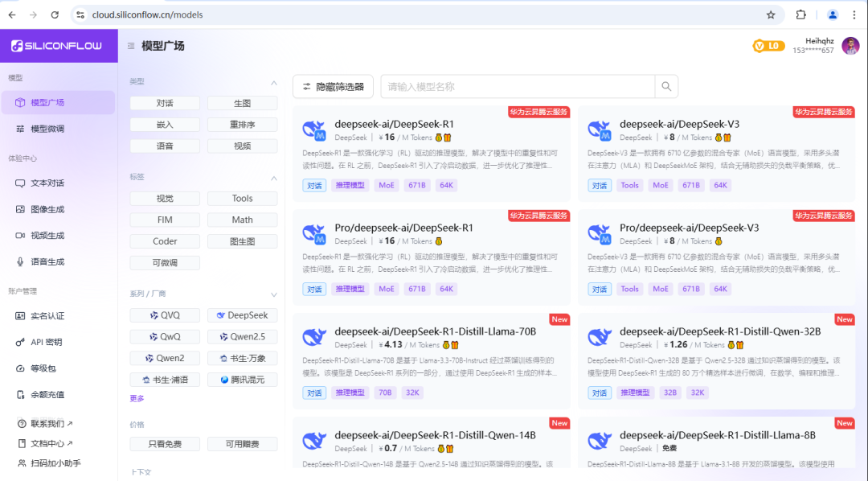The image size is (868, 481).
Task: Click DeepSeek-R1 whale model logo
Action: pos(314,130)
